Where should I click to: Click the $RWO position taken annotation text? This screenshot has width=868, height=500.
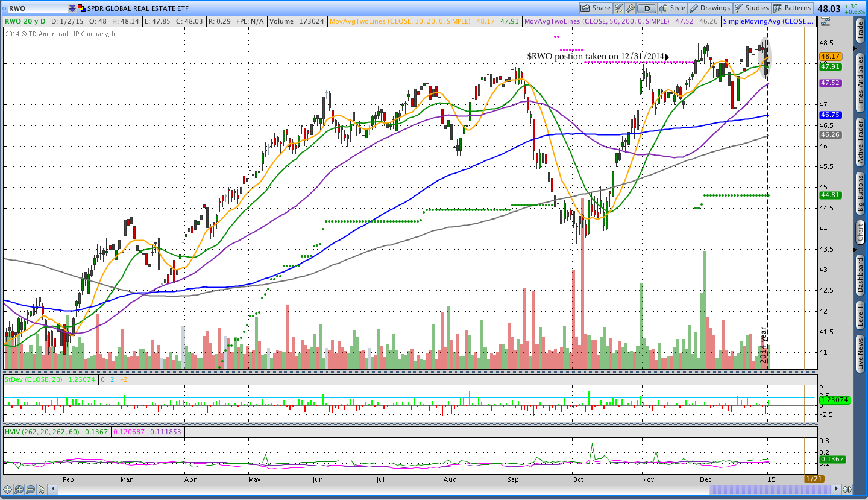click(596, 56)
